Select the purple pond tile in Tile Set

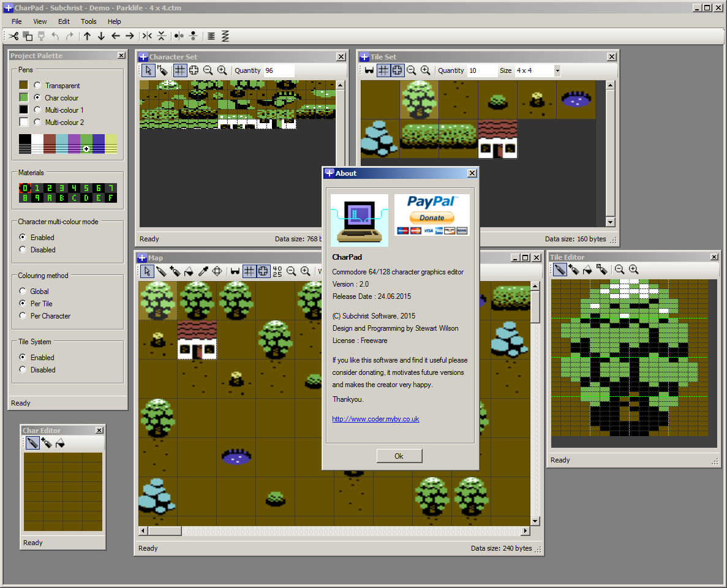pyautogui.click(x=576, y=100)
